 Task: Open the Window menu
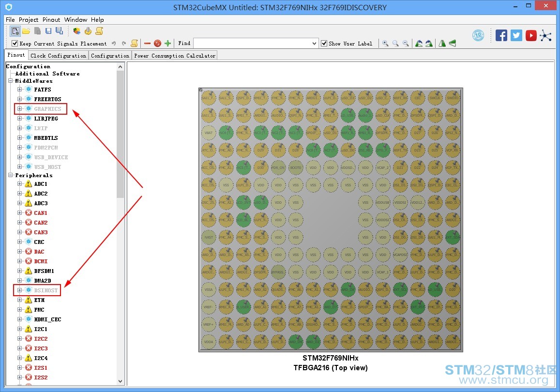click(x=76, y=20)
